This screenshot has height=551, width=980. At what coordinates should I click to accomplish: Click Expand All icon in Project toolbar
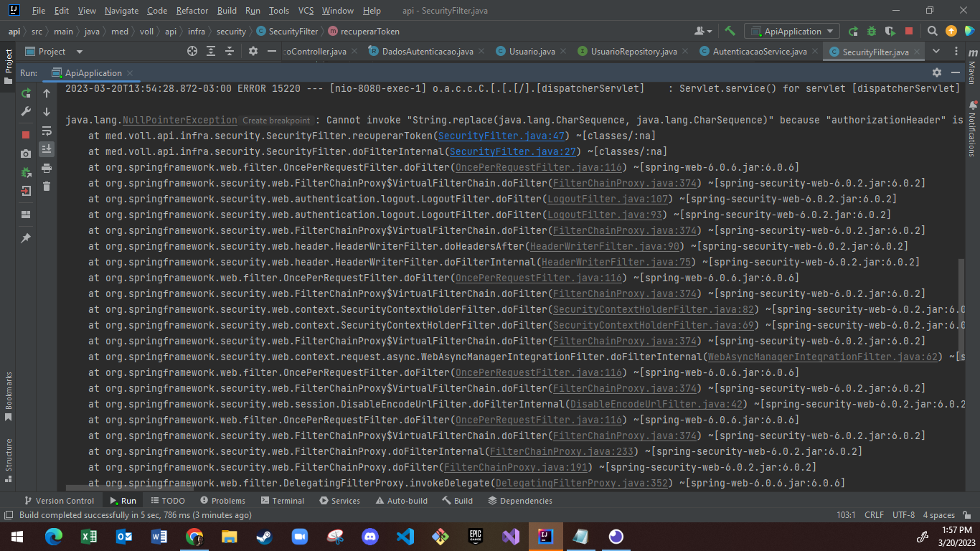point(211,52)
